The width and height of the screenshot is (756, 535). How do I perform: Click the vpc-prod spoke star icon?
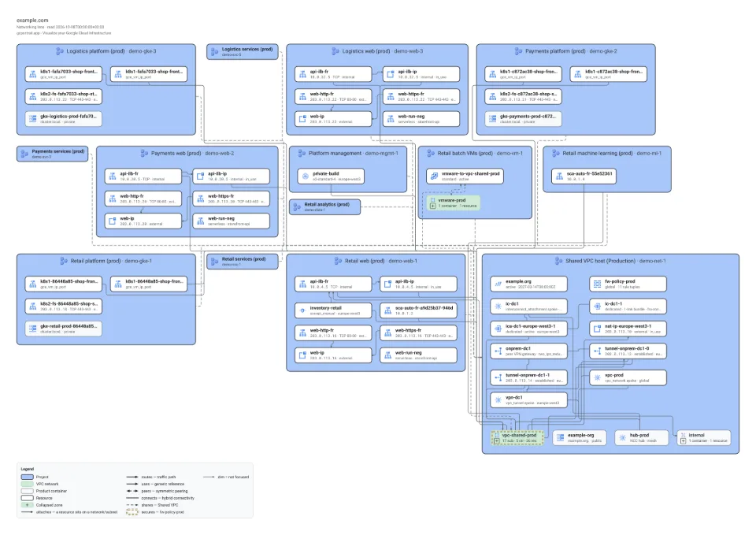tap(597, 377)
